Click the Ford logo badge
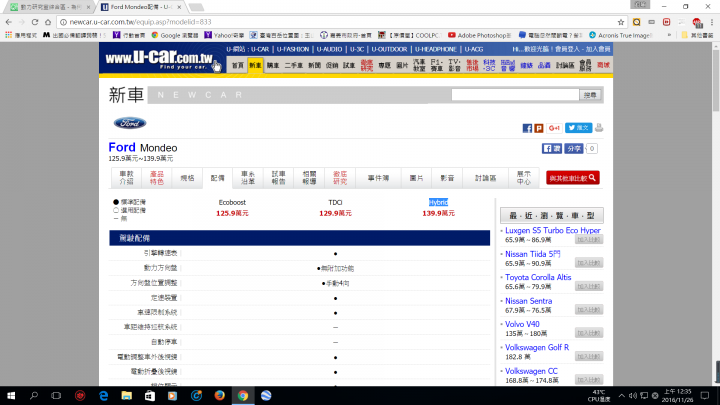This screenshot has width=720, height=405. point(130,123)
